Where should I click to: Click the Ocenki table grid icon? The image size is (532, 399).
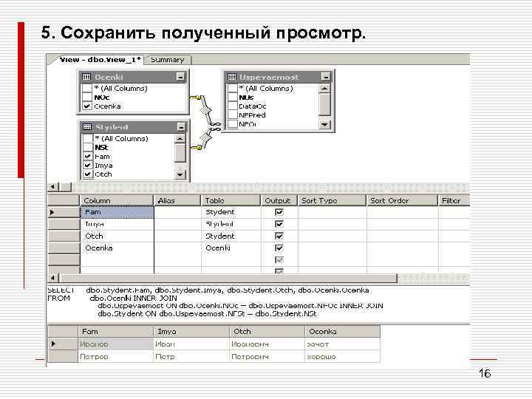click(86, 77)
